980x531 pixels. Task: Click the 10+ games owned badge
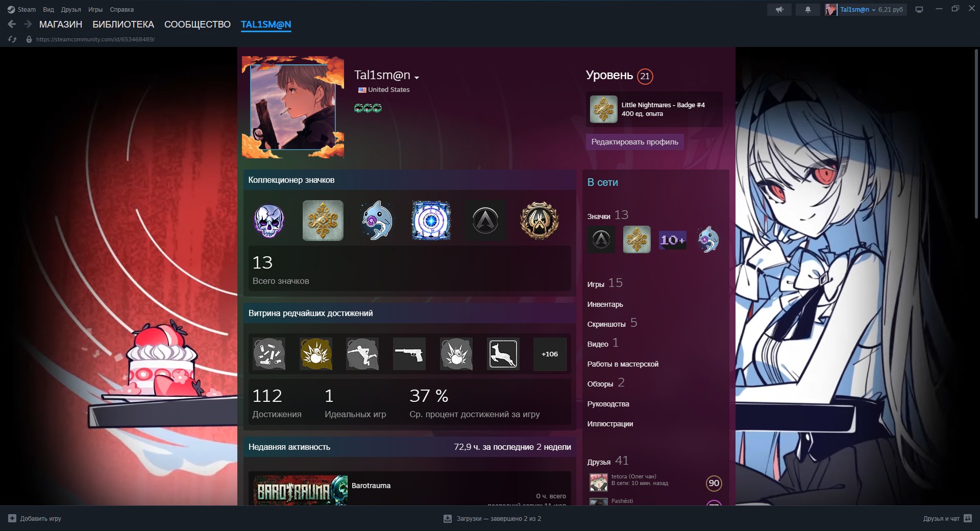tap(673, 239)
